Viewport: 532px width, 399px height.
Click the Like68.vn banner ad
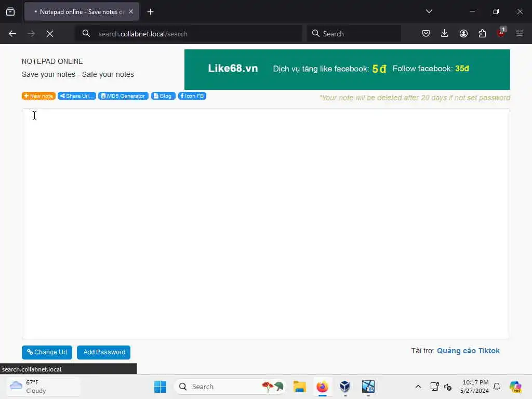tap(347, 70)
